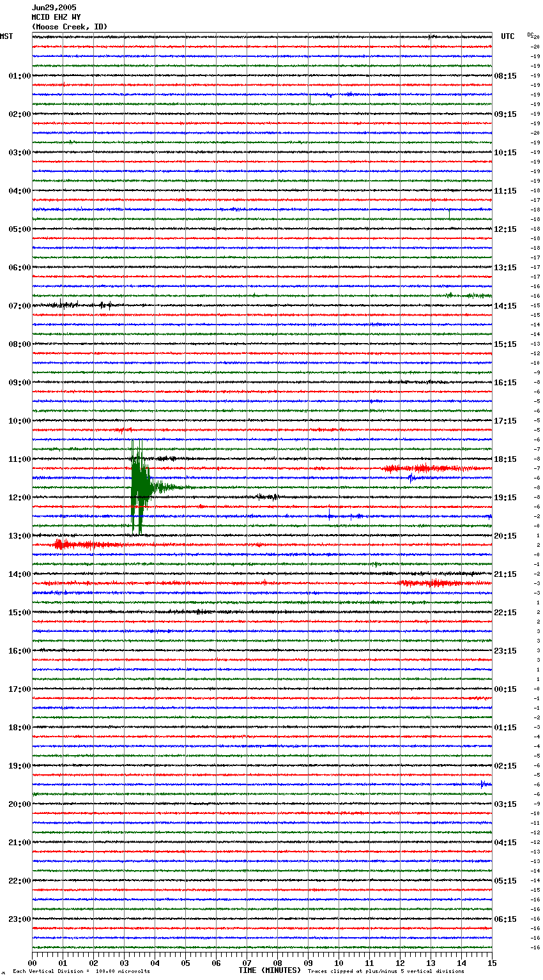
Task: Select the 14:00 MST row label
Action: [x=20, y=574]
